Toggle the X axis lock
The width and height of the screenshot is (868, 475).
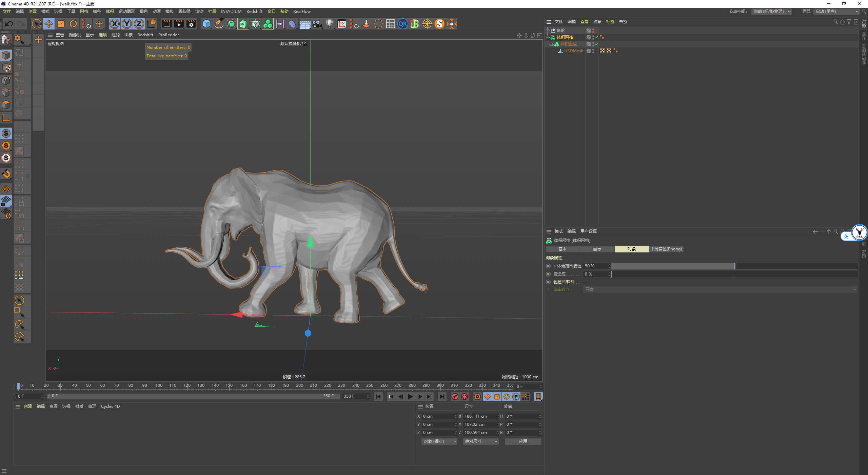(x=115, y=24)
